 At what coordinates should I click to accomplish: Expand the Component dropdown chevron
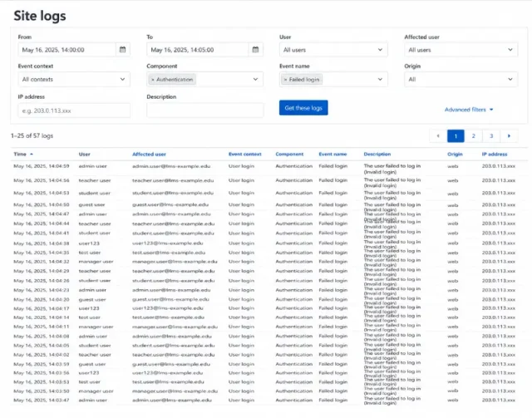point(255,80)
